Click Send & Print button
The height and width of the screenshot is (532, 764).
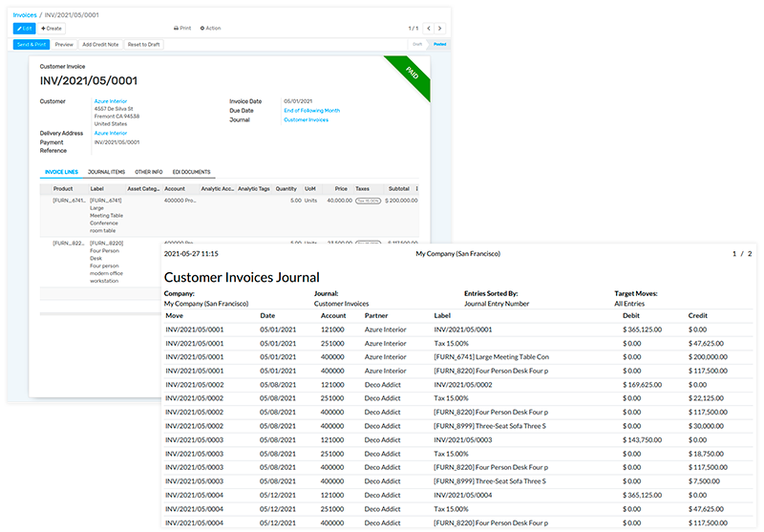click(x=32, y=44)
